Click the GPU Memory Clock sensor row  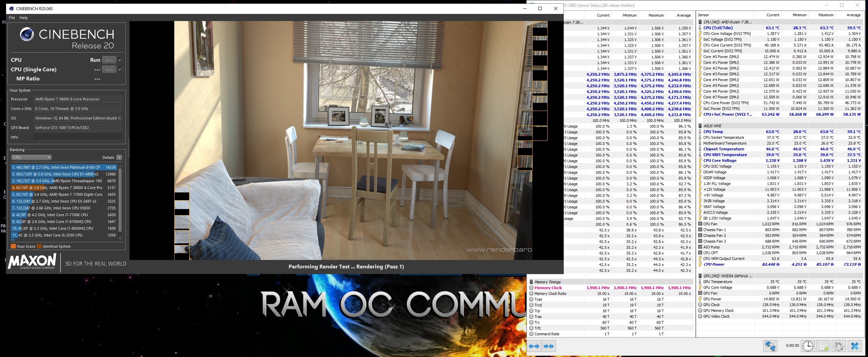point(780,311)
